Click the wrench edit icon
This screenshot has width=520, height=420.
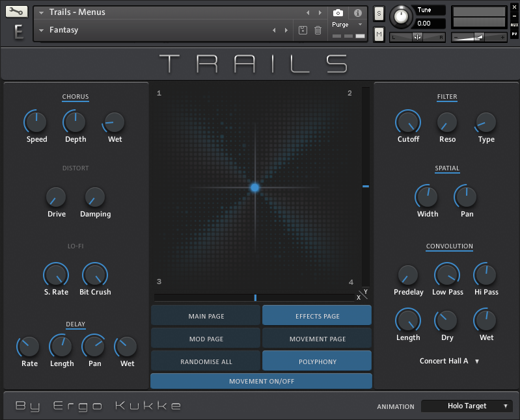pos(17,12)
